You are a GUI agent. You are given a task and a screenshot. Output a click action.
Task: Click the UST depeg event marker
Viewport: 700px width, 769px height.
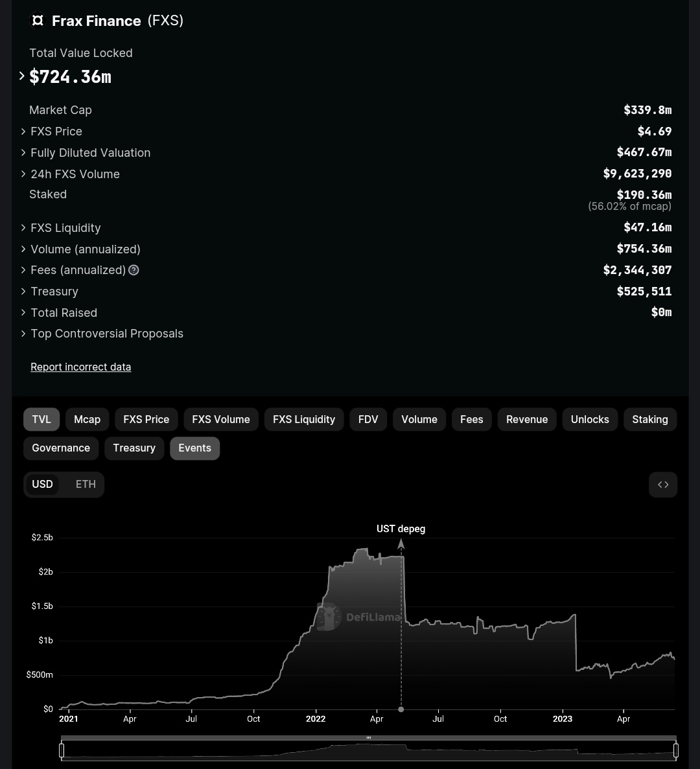click(x=401, y=529)
